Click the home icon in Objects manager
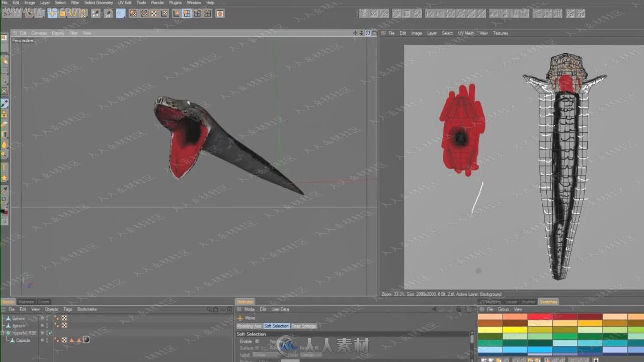This screenshot has height=362, width=644. click(215, 309)
